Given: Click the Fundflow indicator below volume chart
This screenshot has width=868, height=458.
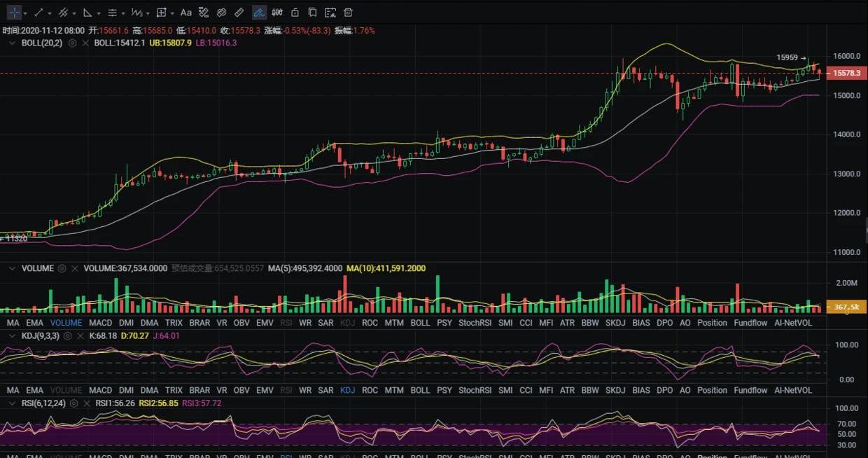Looking at the screenshot, I should click(750, 323).
